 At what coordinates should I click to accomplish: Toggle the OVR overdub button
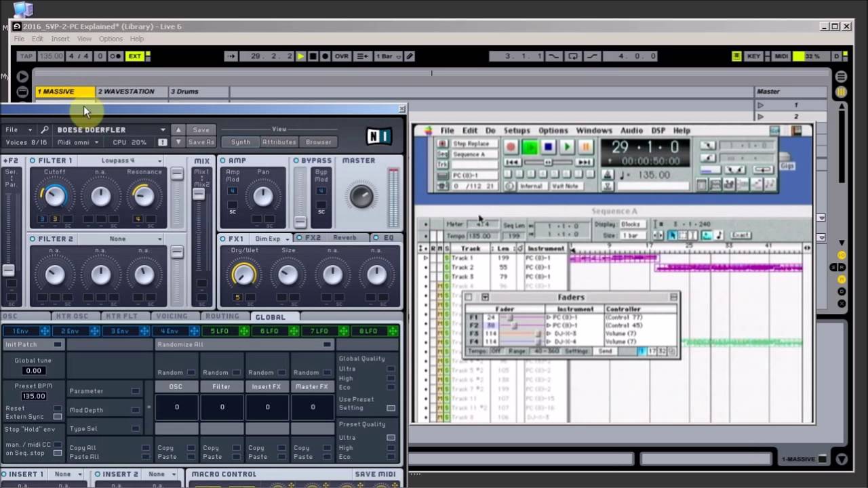[341, 56]
